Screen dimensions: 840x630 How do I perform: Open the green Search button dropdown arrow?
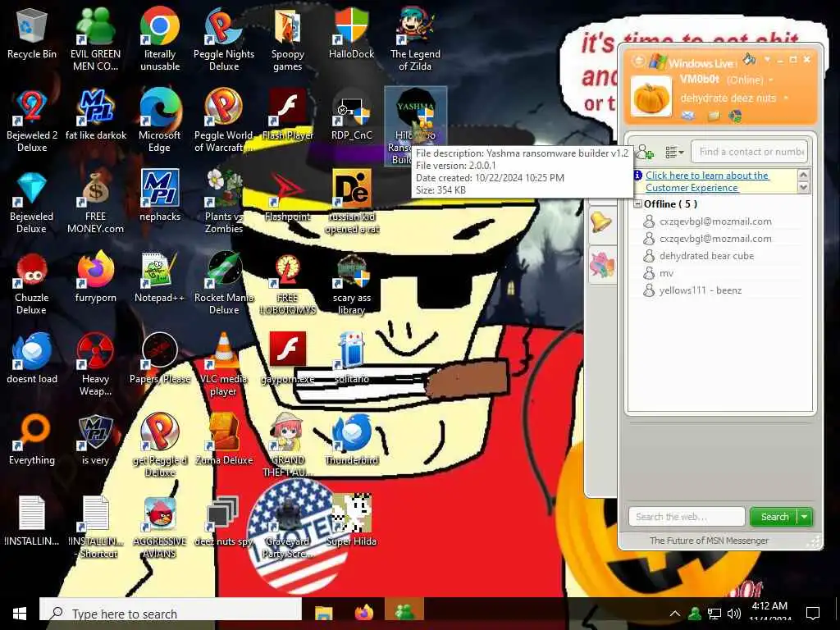[805, 517]
